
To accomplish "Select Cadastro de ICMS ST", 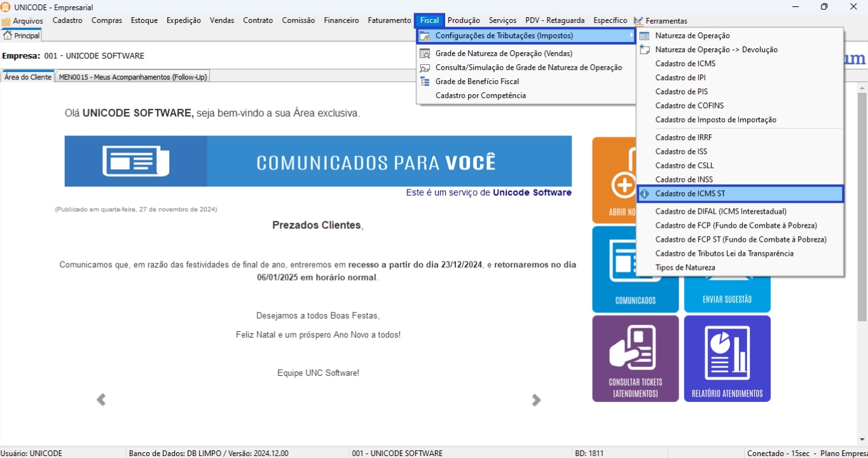I will point(690,193).
